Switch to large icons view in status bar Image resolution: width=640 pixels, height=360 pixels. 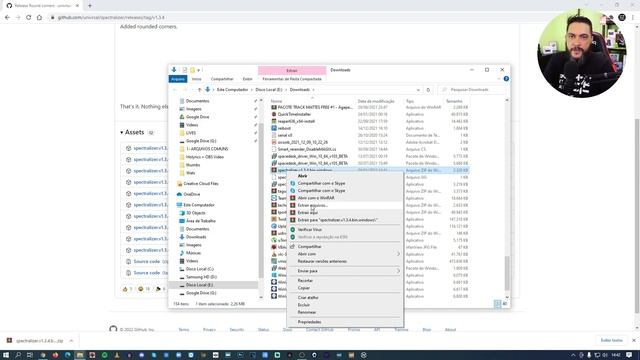[x=504, y=304]
